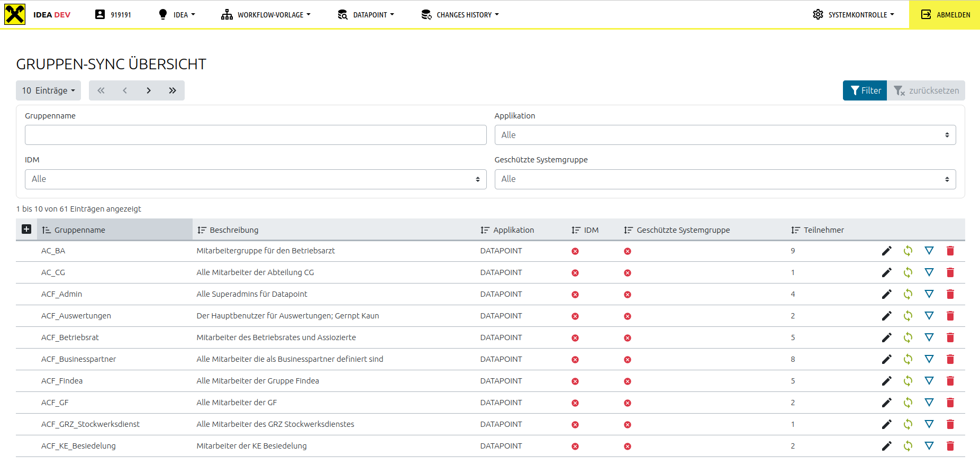This screenshot has width=980, height=475.
Task: Go to the next page arrow
Action: click(149, 90)
